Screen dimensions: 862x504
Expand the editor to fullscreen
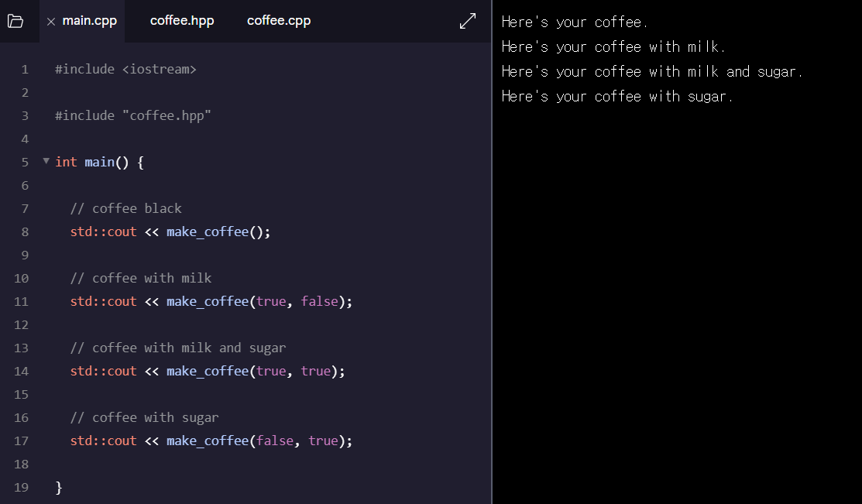(x=467, y=21)
